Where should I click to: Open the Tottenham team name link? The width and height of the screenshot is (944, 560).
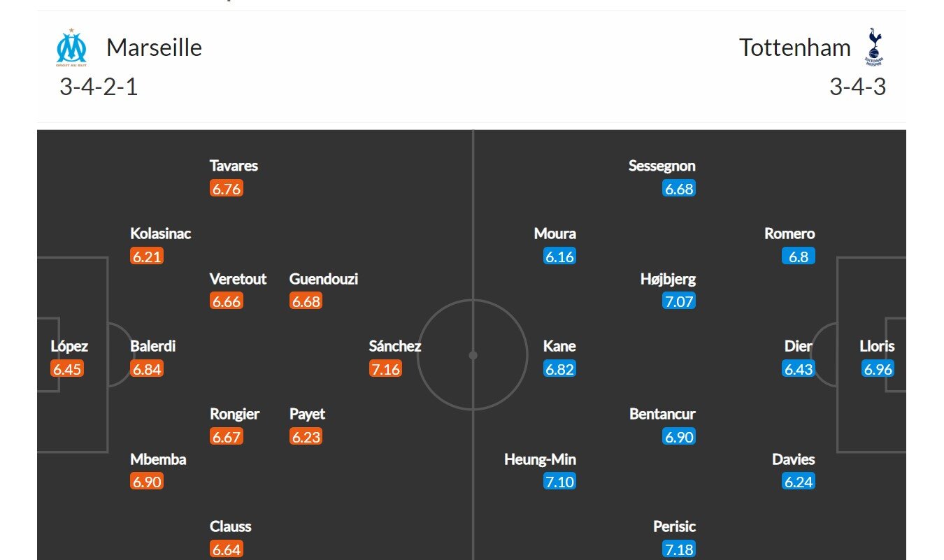pos(795,48)
